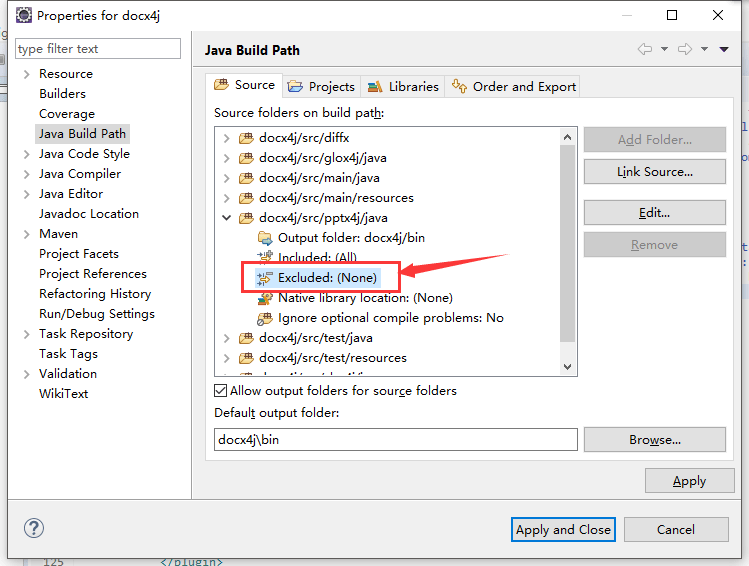Expand the Java Compiler category
The width and height of the screenshot is (749, 566).
tap(27, 174)
